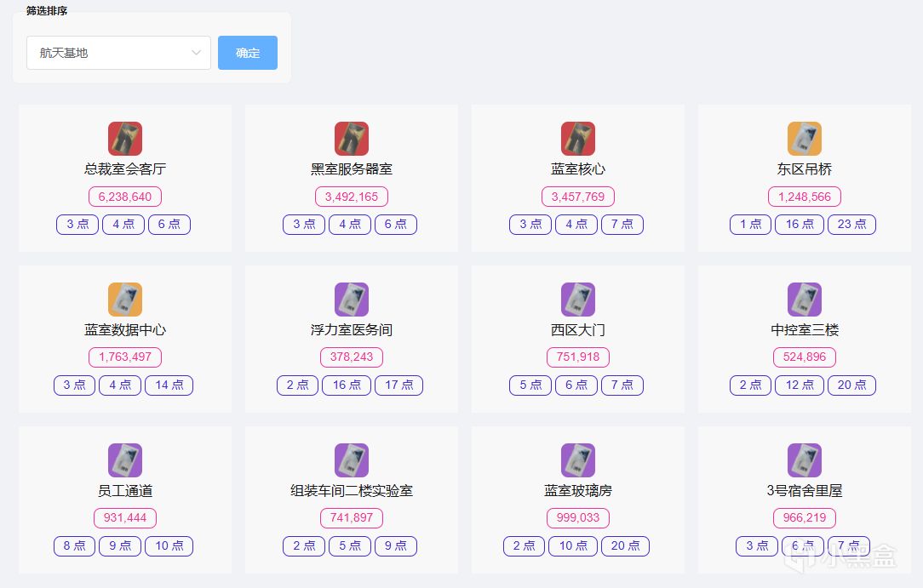The image size is (923, 588).
Task: Select the 8 点 tag under 员工通道
Action: pos(74,546)
